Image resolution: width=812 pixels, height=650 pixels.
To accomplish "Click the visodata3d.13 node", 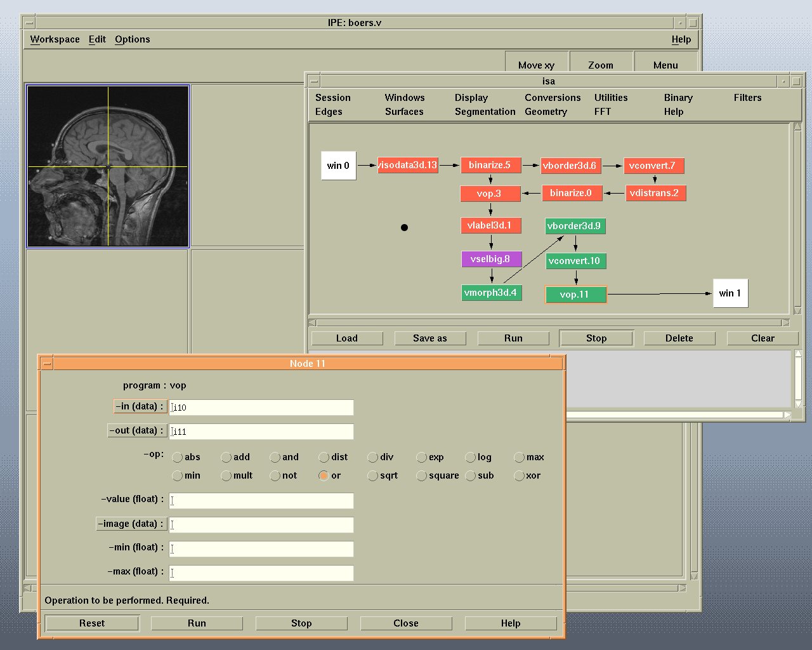I will [x=407, y=165].
